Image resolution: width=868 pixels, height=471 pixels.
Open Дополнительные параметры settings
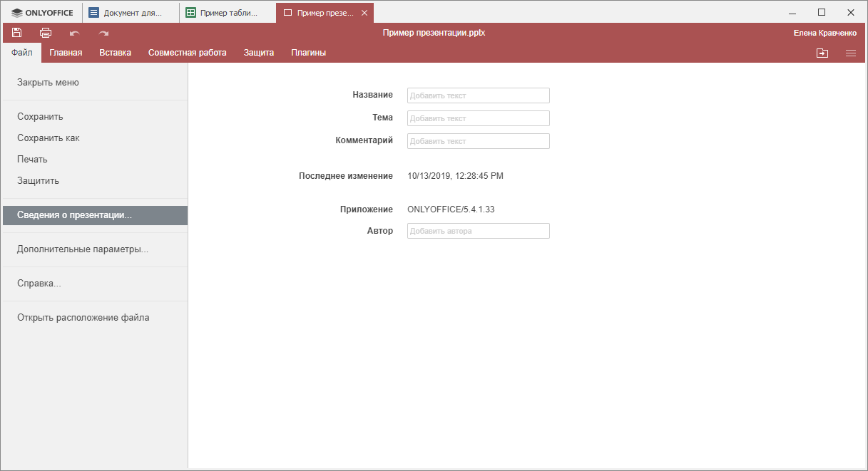coord(83,249)
